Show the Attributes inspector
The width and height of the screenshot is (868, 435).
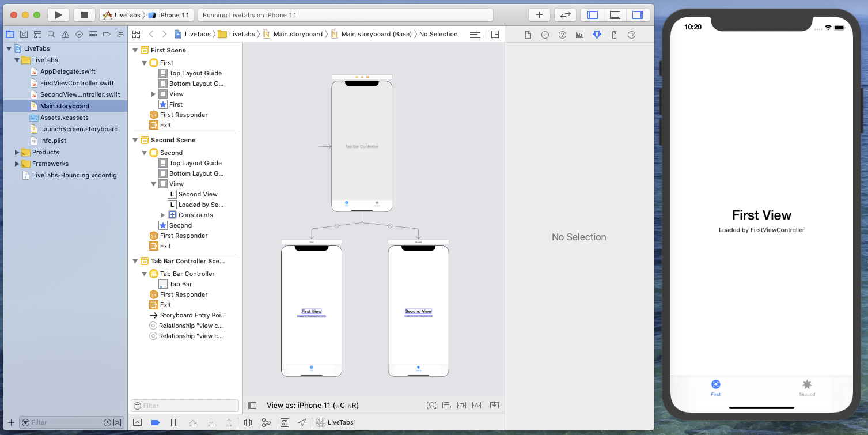597,35
